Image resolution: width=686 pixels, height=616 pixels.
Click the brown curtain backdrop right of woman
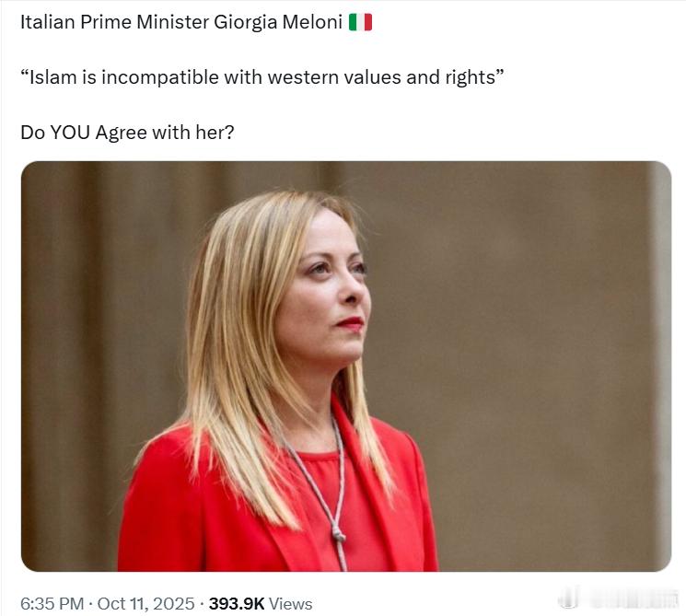tap(525, 350)
